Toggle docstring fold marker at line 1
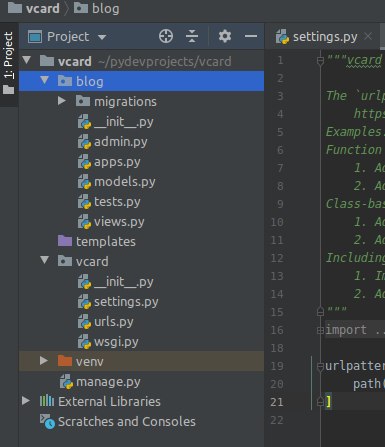 pyautogui.click(x=320, y=61)
